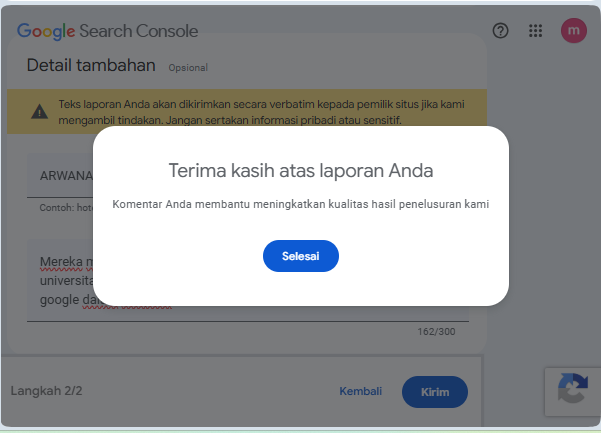601x433 pixels.
Task: Click the 162/300 character counter
Action: pos(436,332)
